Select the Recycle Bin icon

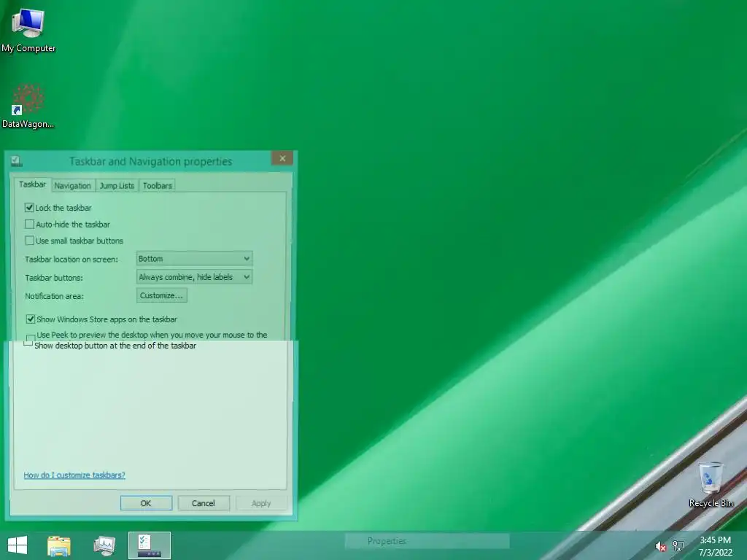711,484
